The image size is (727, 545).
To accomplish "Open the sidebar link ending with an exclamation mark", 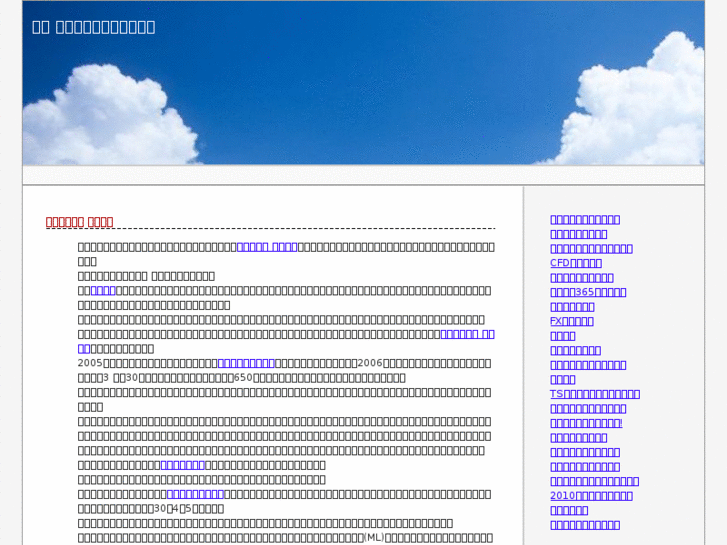I will pos(586,423).
